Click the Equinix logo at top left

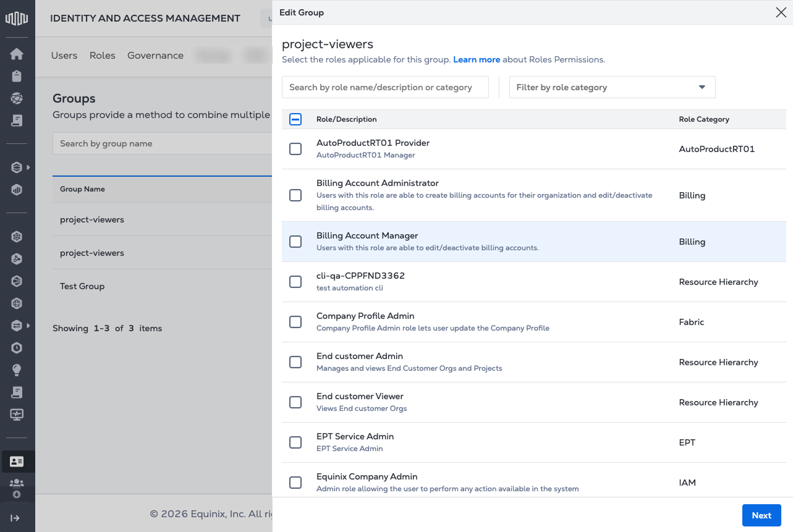coord(17,19)
